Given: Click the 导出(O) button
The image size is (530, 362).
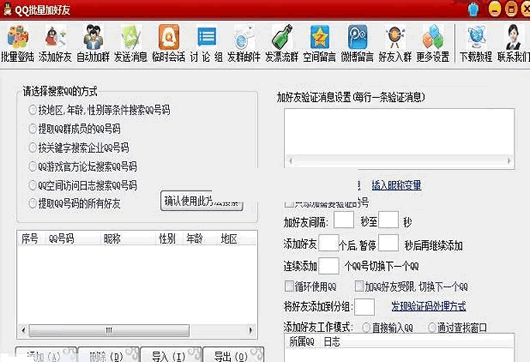Looking at the screenshot, I should coord(233,355).
